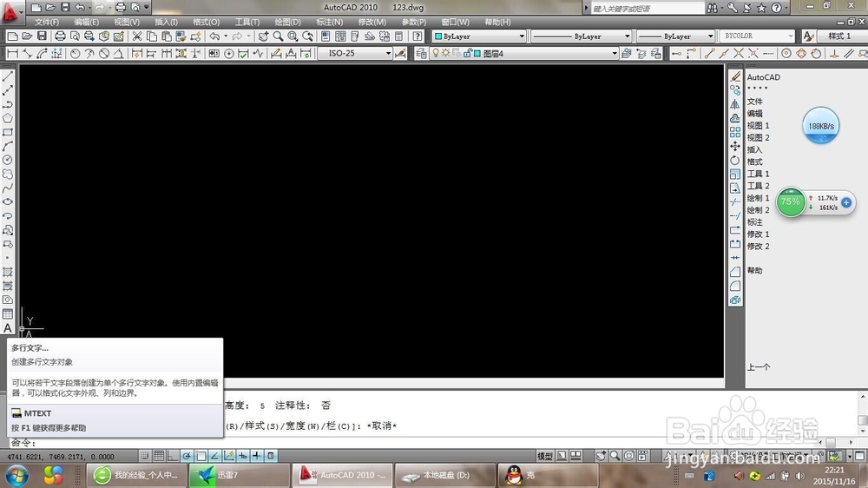Toggle Grid display in status bar
Viewport: 868px width, 488px height.
pos(159,456)
